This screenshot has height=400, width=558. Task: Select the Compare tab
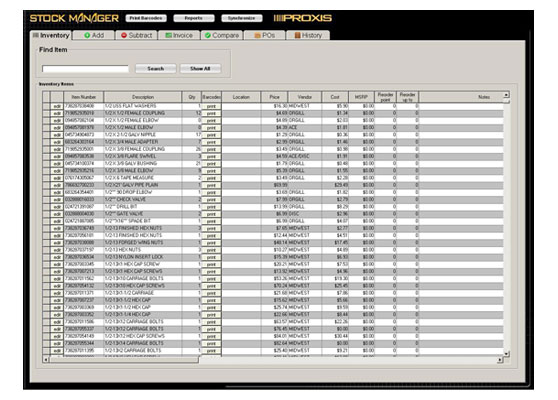pos(222,35)
